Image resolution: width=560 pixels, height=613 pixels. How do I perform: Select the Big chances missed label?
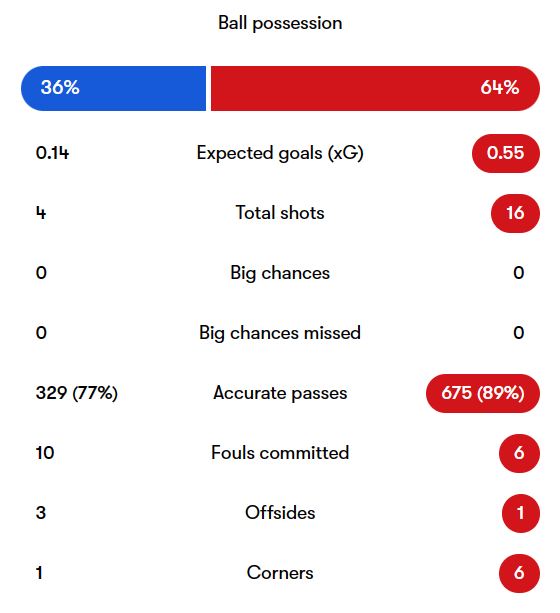coord(280,333)
